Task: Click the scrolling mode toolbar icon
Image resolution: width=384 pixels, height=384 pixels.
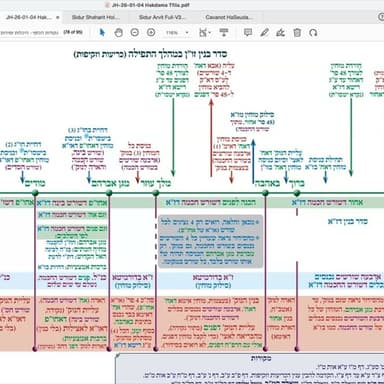Action: click(224, 32)
